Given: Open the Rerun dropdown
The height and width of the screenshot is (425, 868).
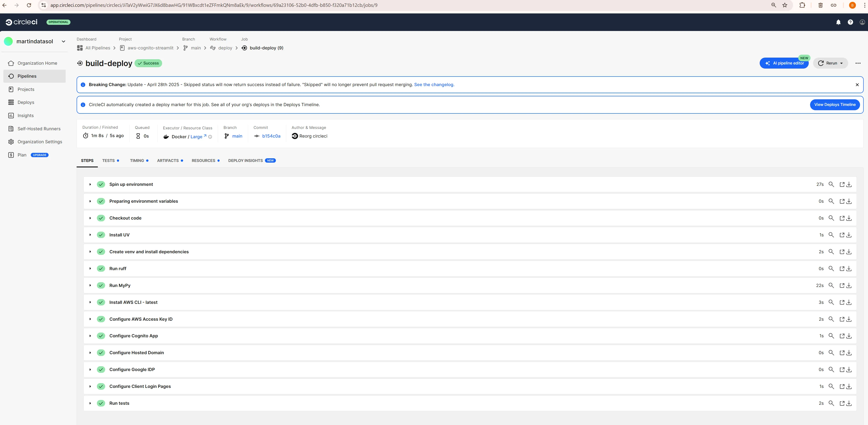Looking at the screenshot, I should (830, 63).
